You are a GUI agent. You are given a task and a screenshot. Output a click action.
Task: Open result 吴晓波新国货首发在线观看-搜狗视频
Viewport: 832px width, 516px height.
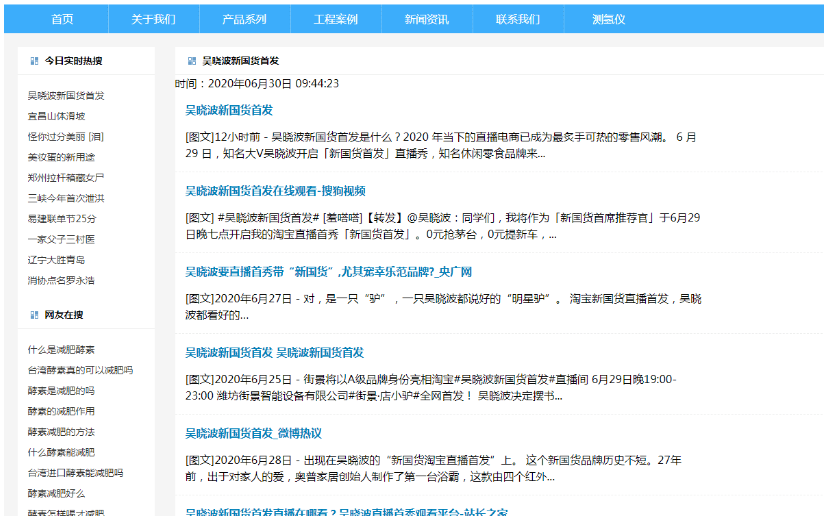[275, 191]
